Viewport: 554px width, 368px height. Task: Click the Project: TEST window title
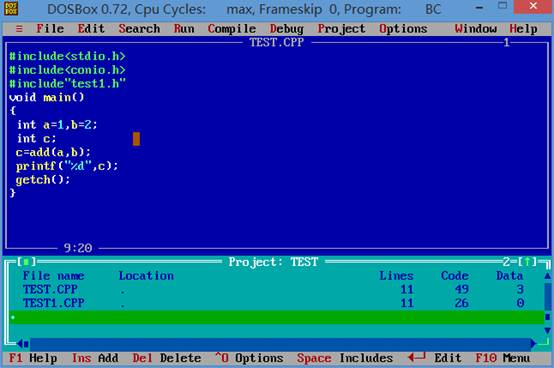coord(273,262)
